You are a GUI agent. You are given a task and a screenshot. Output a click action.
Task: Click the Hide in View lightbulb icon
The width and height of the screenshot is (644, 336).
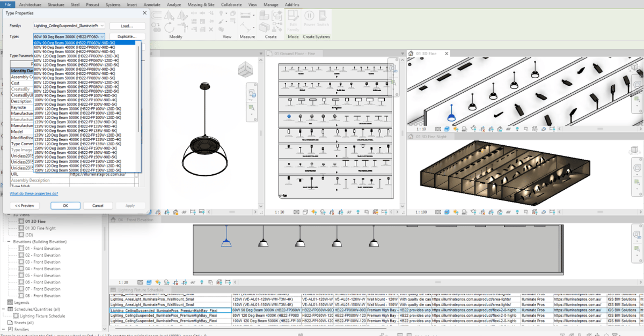pyautogui.click(x=221, y=13)
